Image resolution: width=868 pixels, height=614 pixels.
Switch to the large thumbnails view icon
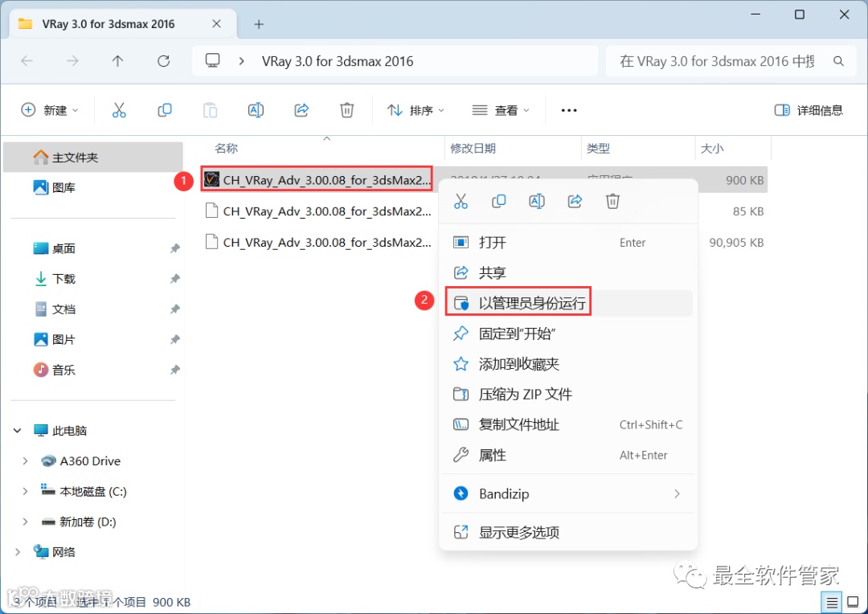pos(853,602)
